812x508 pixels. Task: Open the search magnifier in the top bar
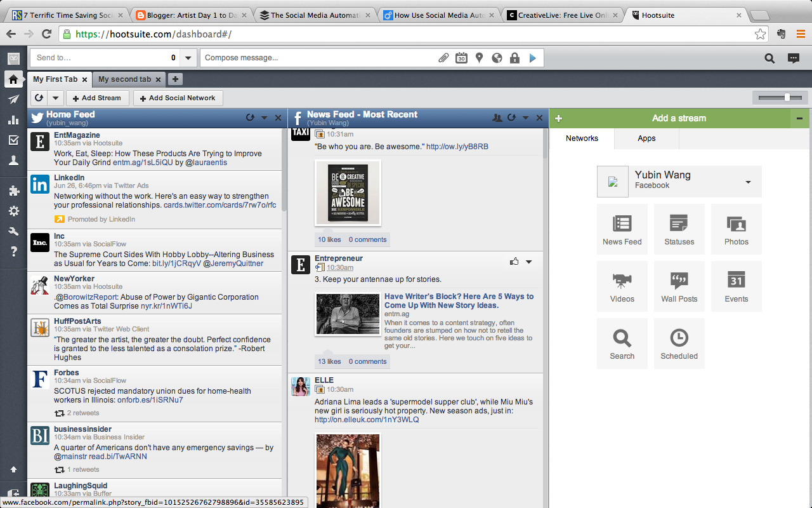pos(769,58)
